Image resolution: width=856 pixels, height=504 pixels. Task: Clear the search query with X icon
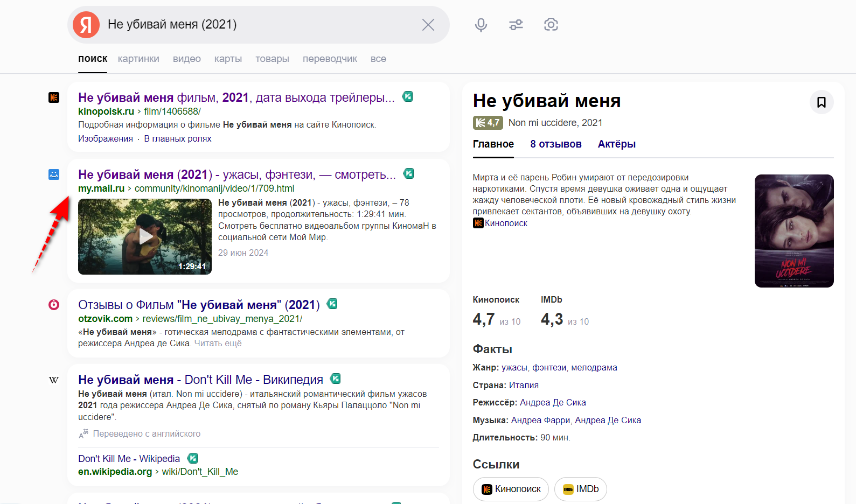pos(428,25)
